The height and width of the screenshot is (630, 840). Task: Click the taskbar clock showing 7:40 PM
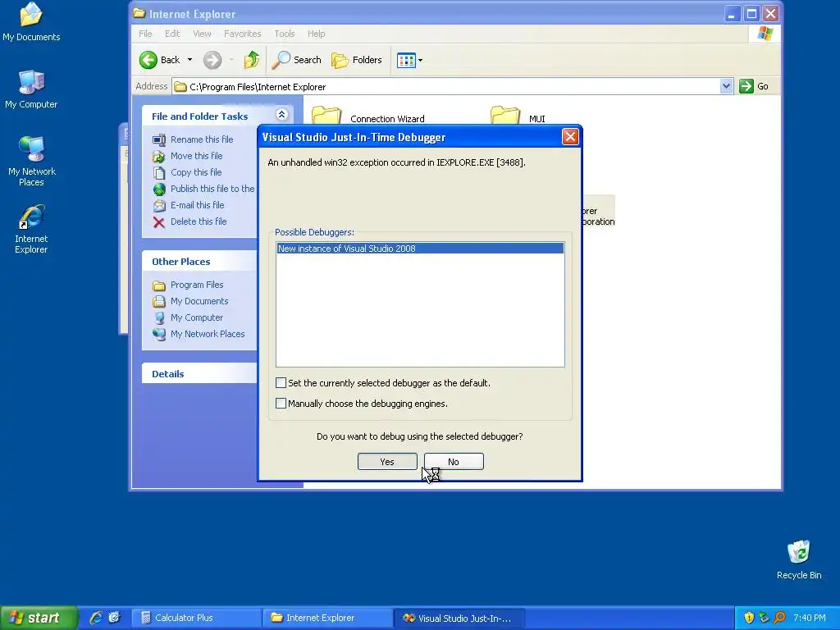809,618
